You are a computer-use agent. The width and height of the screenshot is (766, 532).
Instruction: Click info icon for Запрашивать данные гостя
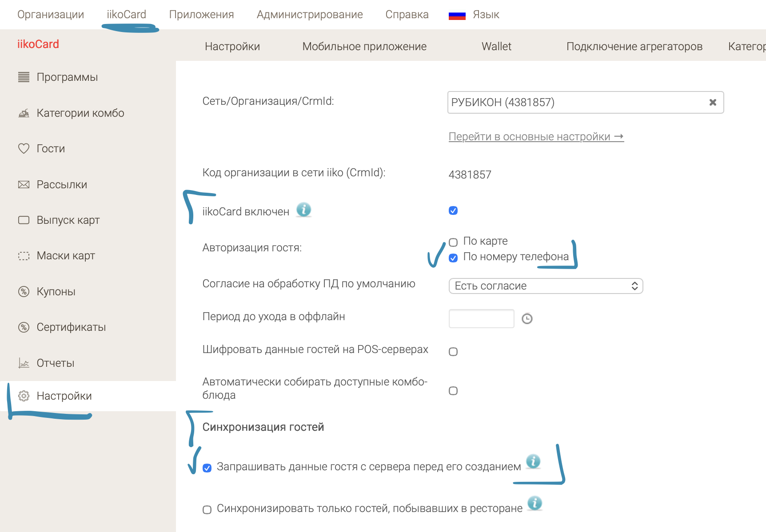533,461
